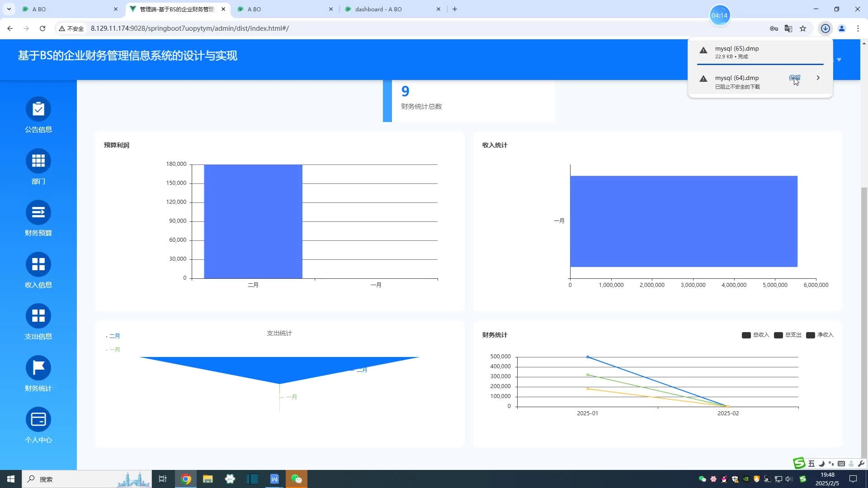The width and height of the screenshot is (868, 488).
Task: Open the 收入信息 sidebar icon
Action: [38, 264]
